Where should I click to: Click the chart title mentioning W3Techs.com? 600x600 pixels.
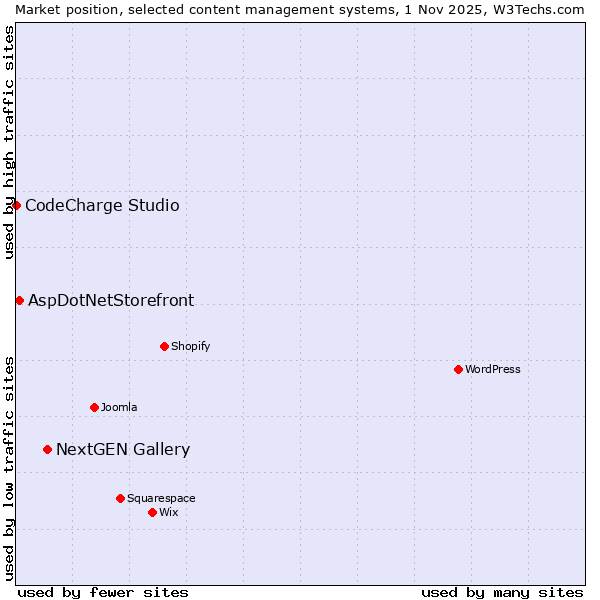(300, 9)
